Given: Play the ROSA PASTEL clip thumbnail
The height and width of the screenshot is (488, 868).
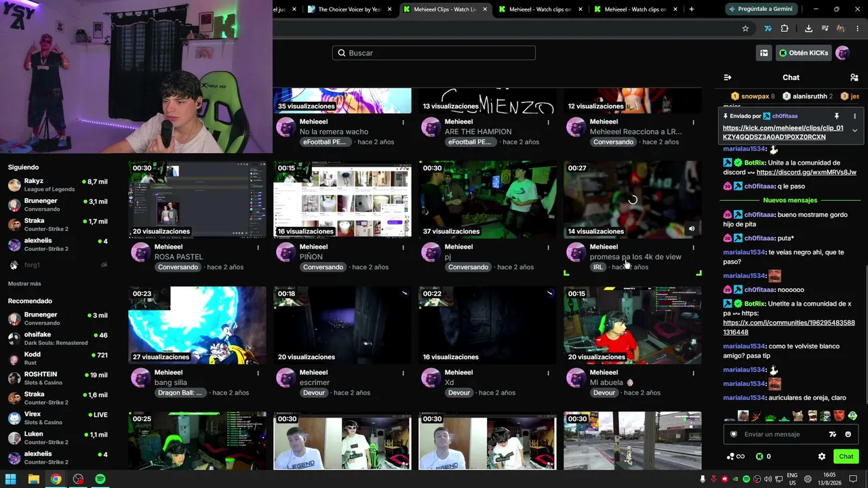Looking at the screenshot, I should pyautogui.click(x=197, y=199).
